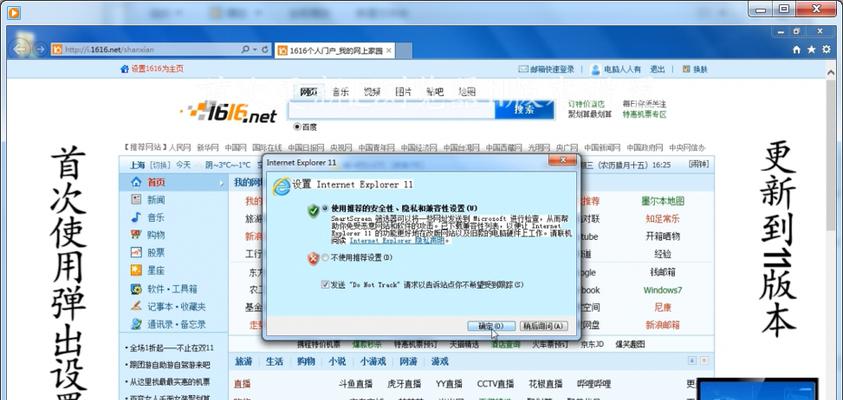Screen dimensions: 843x400
Task: Click the 确定 button in dialog
Action: (x=491, y=326)
